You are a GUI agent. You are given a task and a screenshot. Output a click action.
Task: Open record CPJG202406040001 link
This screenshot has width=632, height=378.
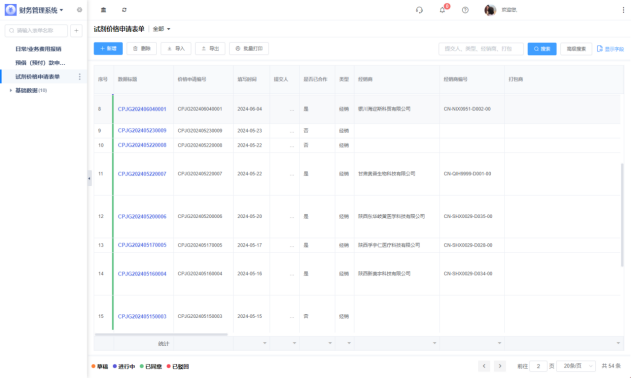click(142, 109)
